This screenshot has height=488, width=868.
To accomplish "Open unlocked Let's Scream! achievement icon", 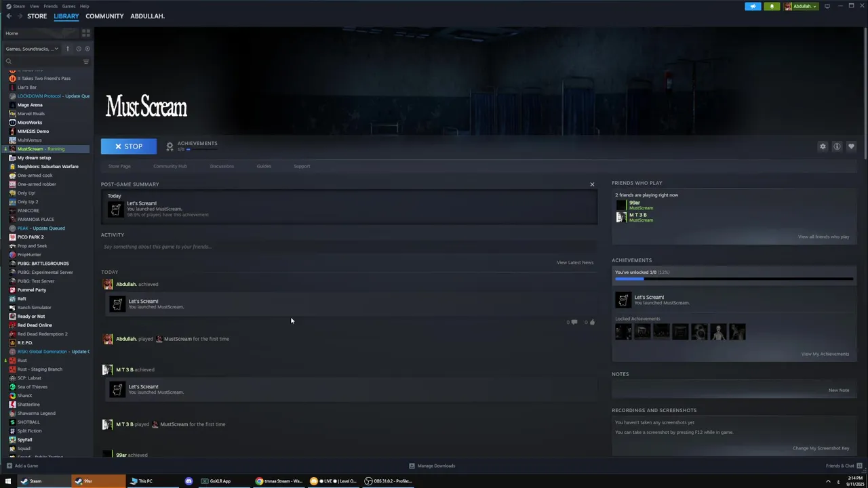I will 623,300.
